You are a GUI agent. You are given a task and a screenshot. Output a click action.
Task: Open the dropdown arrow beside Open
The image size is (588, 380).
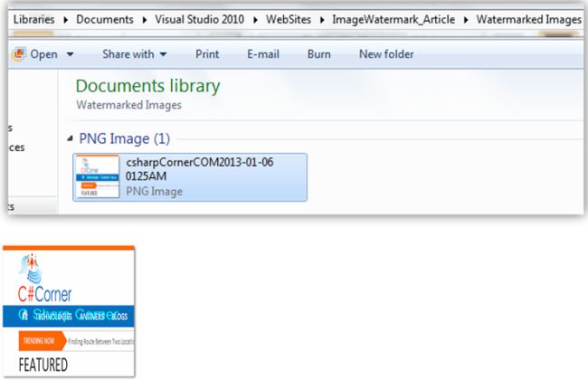pos(70,55)
